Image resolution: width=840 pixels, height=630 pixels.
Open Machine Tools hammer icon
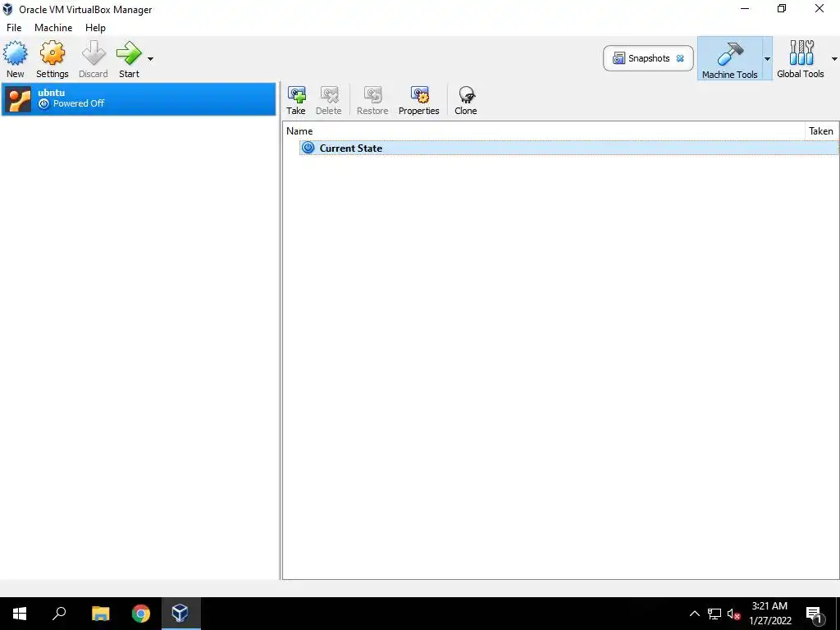(729, 59)
